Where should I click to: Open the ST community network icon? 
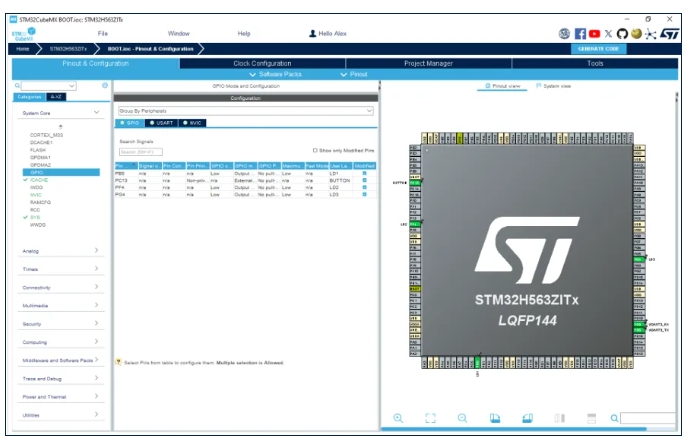[650, 34]
